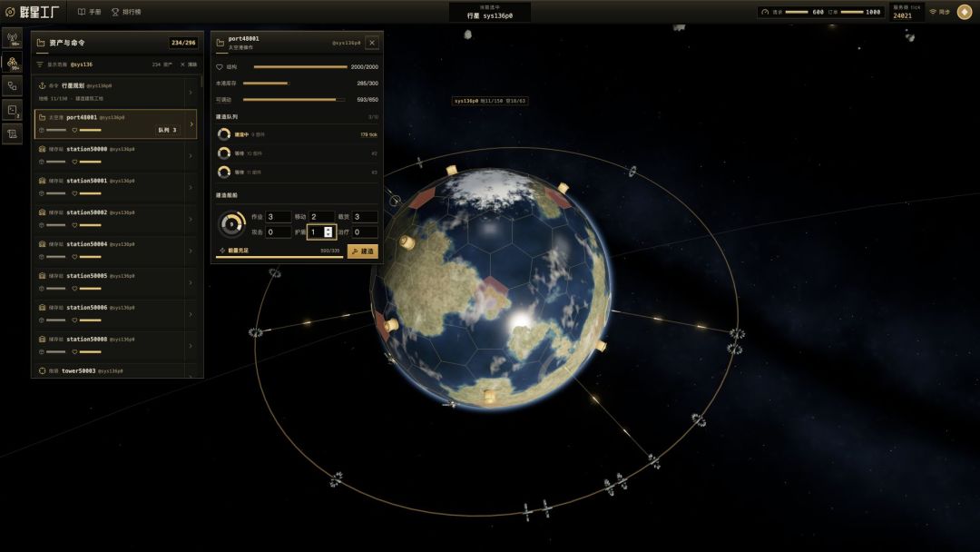Screen dimensions: 980x552
Task: Click the 队列 3 badge on port48001
Action: click(167, 130)
